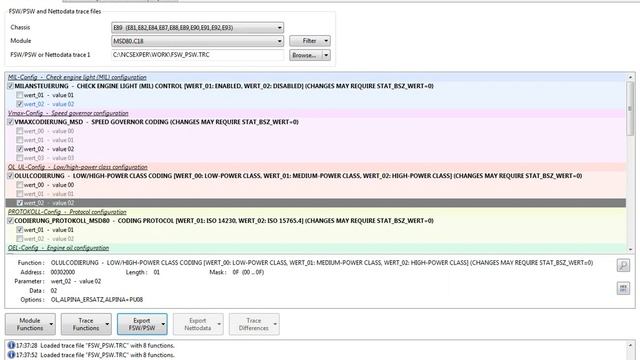Screen dimensions: 640x360
Task: Check wert_03 under VMAXCODIERUNG_MSD
Action: pos(20,158)
